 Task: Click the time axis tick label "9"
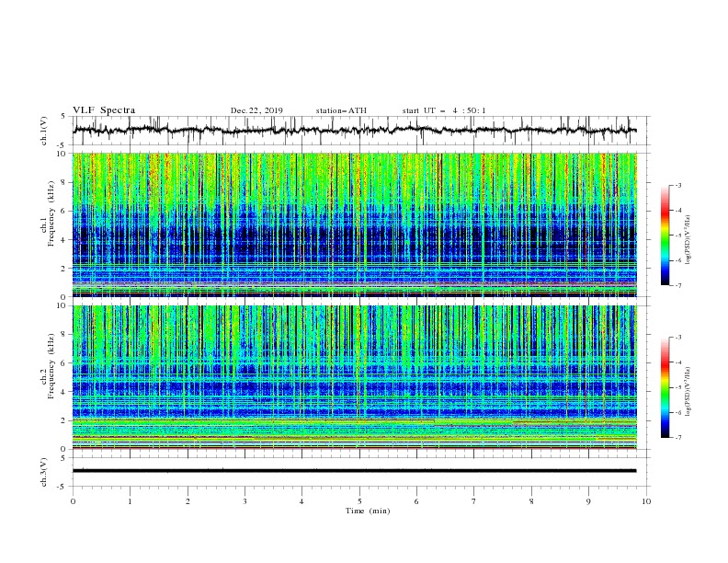pos(588,501)
